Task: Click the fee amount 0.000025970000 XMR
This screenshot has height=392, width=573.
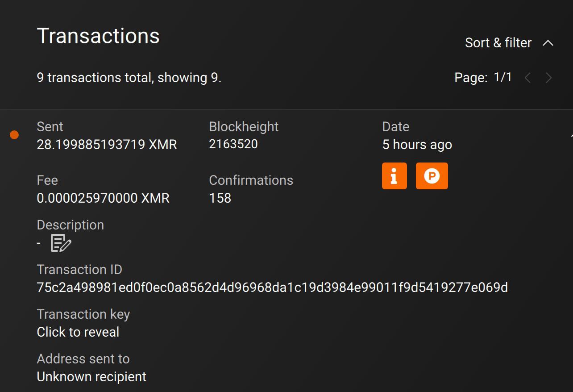Action: tap(103, 198)
